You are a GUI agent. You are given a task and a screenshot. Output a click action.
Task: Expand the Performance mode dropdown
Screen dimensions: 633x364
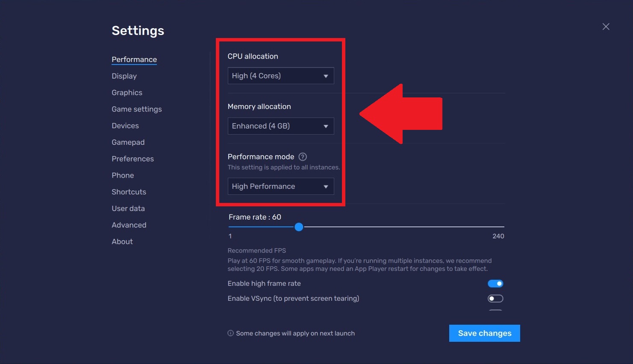(280, 186)
